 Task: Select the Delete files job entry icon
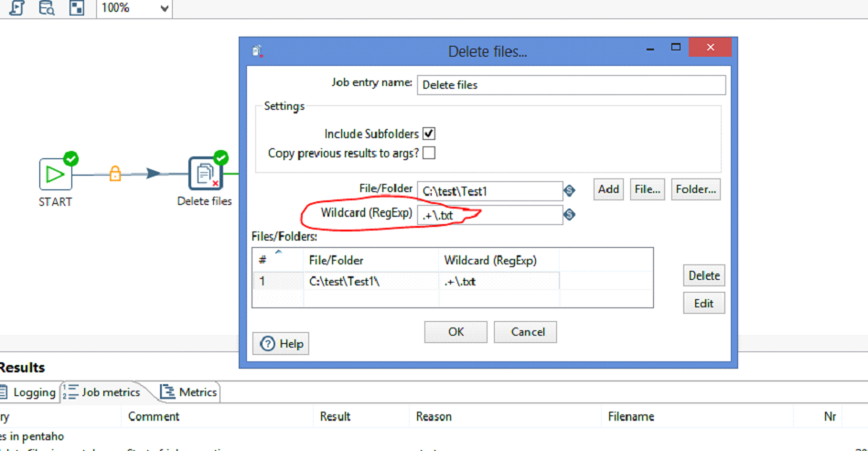click(206, 174)
